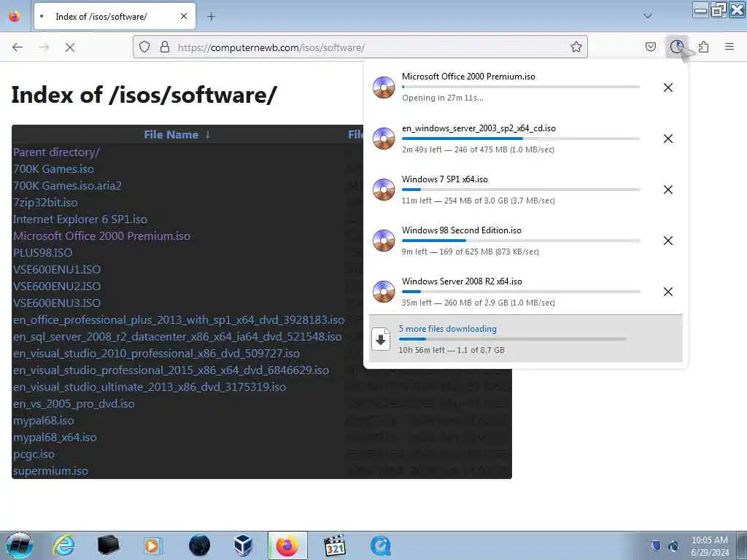Click the tracking protection shield icon
The width and height of the screenshot is (747, 560).
point(144,47)
